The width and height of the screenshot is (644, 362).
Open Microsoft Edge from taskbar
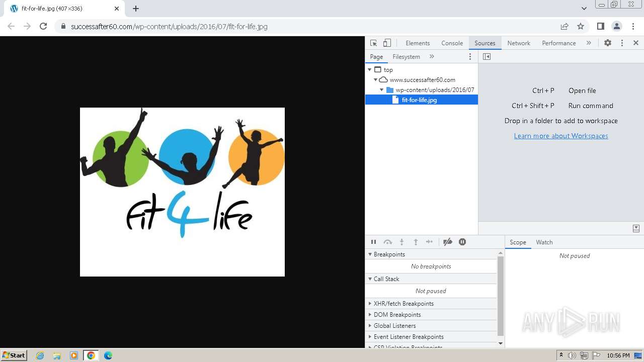pyautogui.click(x=108, y=355)
